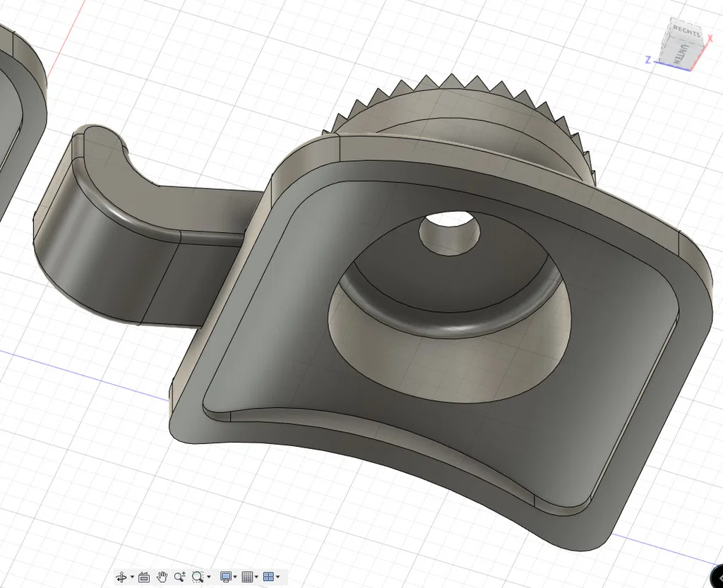Select the Orbit tool icon
Image resolution: width=723 pixels, height=588 pixels.
point(121,577)
